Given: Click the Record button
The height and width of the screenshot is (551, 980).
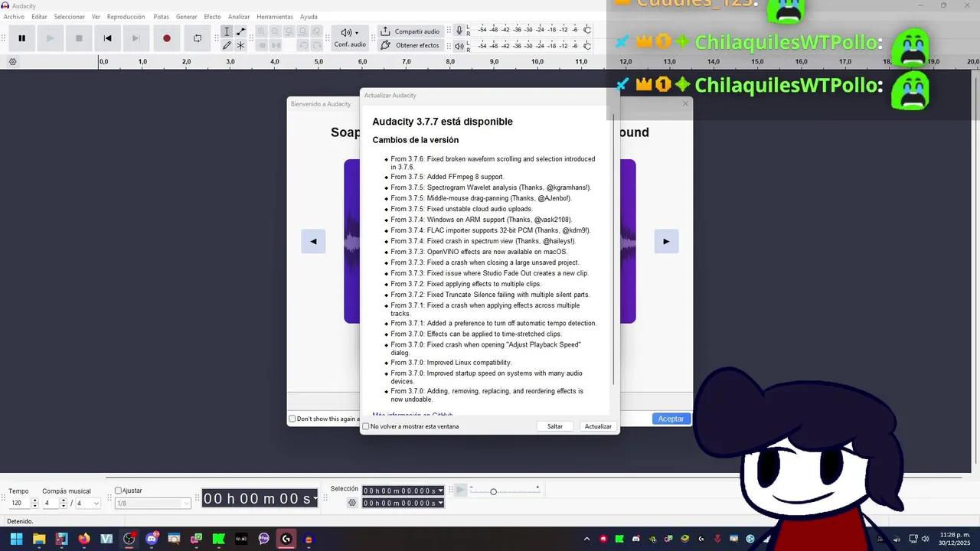Looking at the screenshot, I should [x=167, y=38].
